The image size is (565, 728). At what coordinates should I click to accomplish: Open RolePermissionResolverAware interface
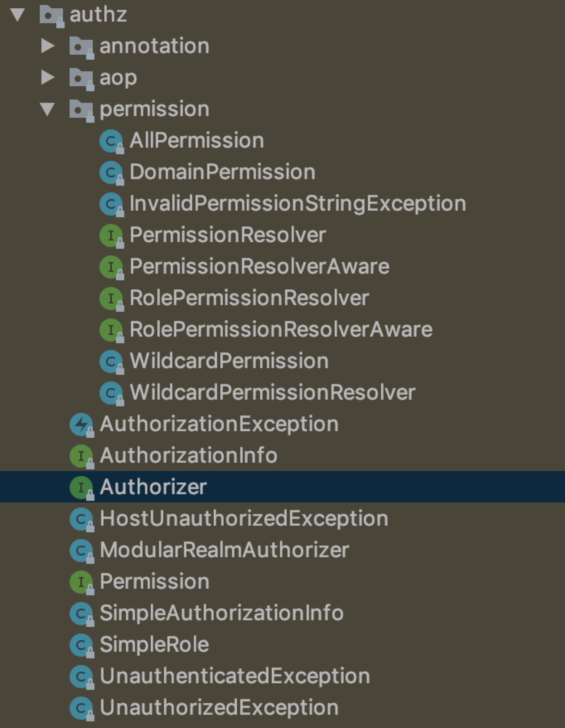(x=281, y=330)
